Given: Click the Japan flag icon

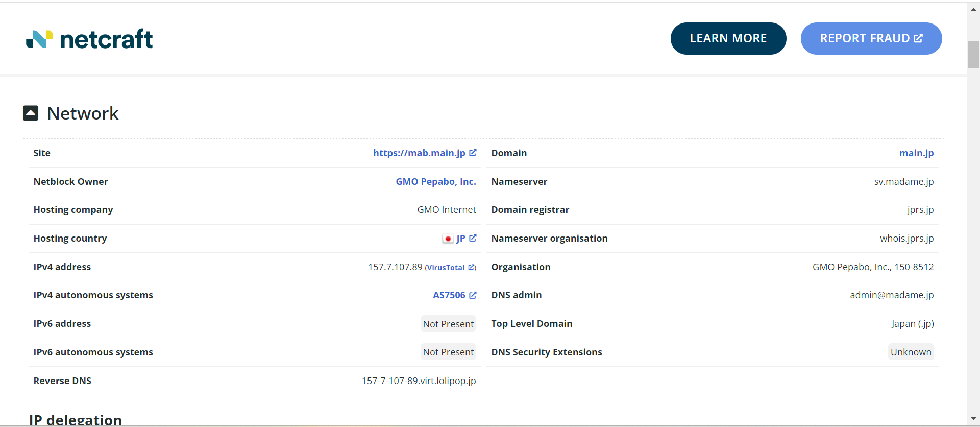Looking at the screenshot, I should click(x=448, y=239).
